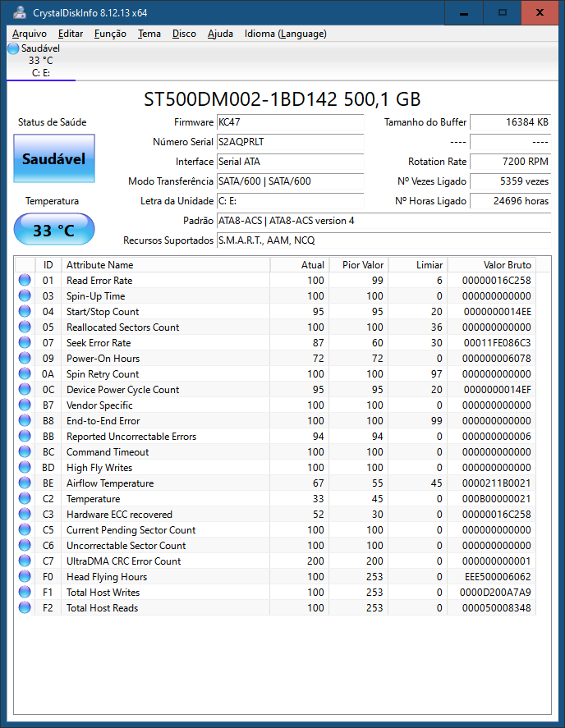This screenshot has width=565, height=728.
Task: Click the CrystalDiskInfo app icon in title bar
Action: pos(19,12)
